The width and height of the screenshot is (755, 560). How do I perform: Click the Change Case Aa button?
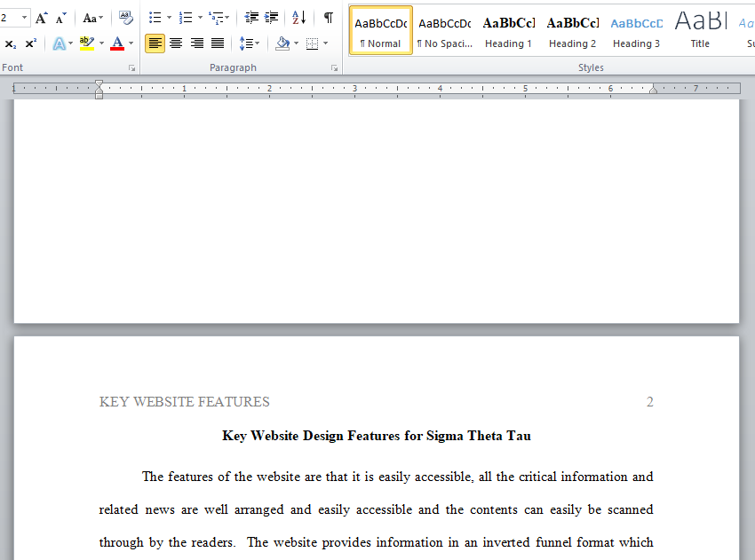tap(90, 19)
